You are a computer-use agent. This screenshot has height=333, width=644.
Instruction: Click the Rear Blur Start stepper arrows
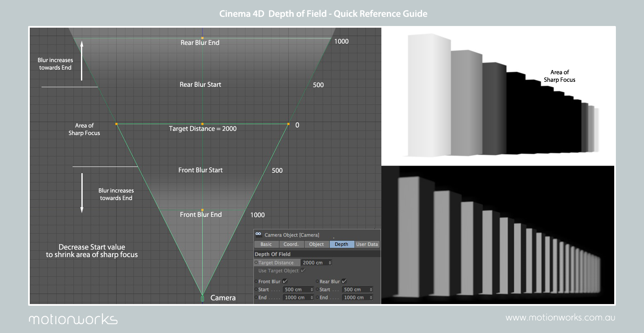(x=371, y=289)
